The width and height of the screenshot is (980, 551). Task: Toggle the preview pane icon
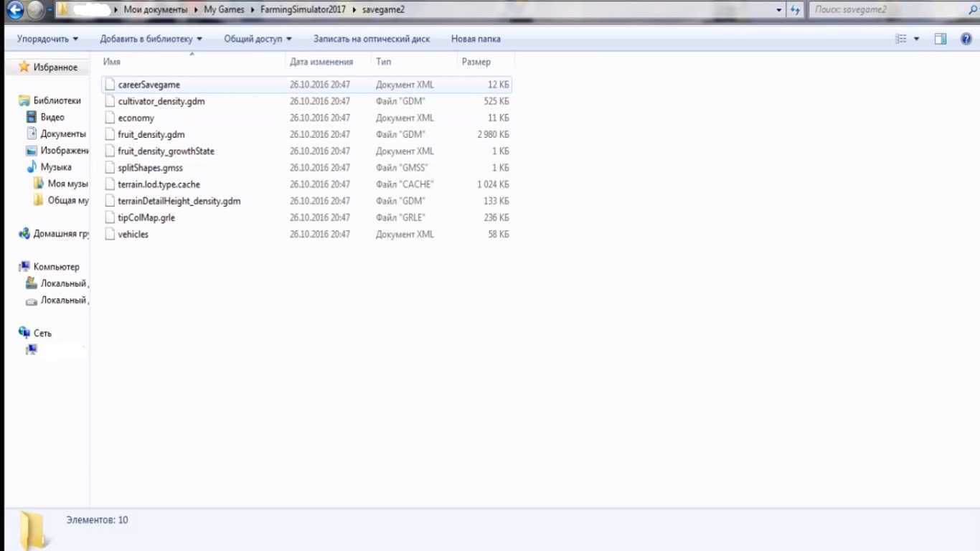941,39
